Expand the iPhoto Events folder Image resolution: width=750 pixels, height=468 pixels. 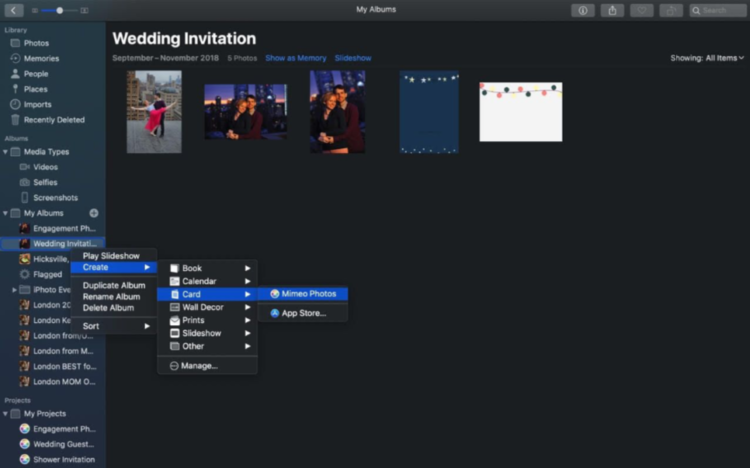coord(14,290)
